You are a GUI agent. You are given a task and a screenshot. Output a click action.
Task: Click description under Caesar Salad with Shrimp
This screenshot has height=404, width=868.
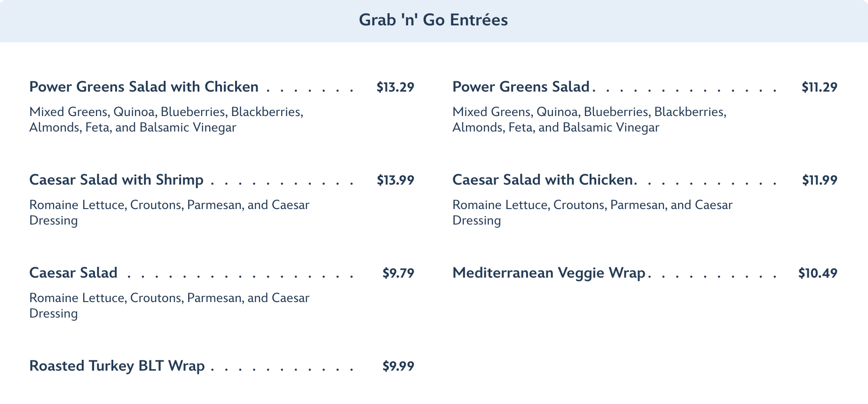coord(169,213)
